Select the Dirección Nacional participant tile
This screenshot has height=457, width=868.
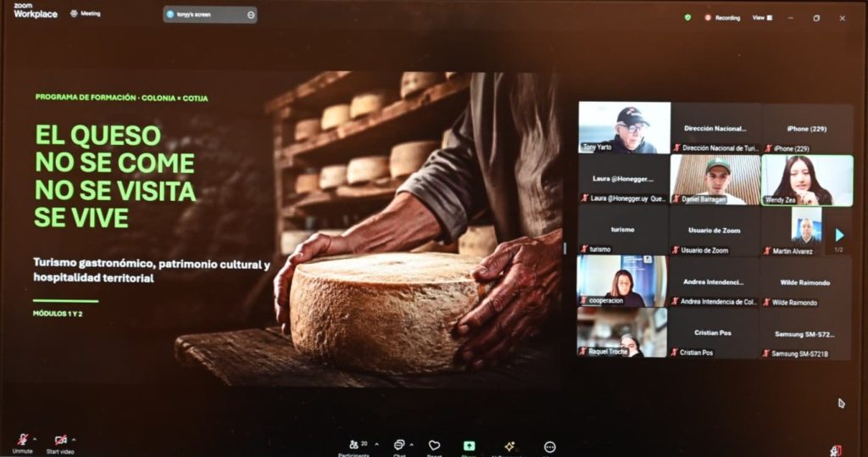[715, 128]
